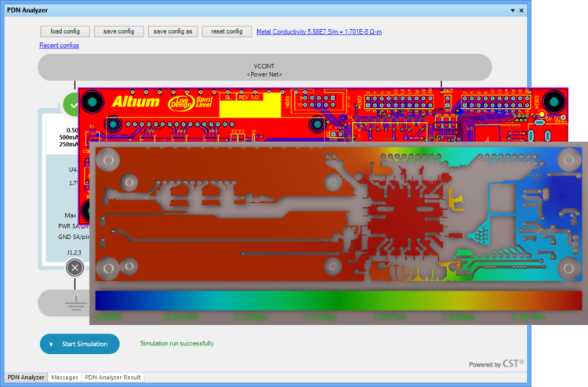Click the 1.1758m scale value
Viewport: 588px width, 387px height.
[320, 317]
